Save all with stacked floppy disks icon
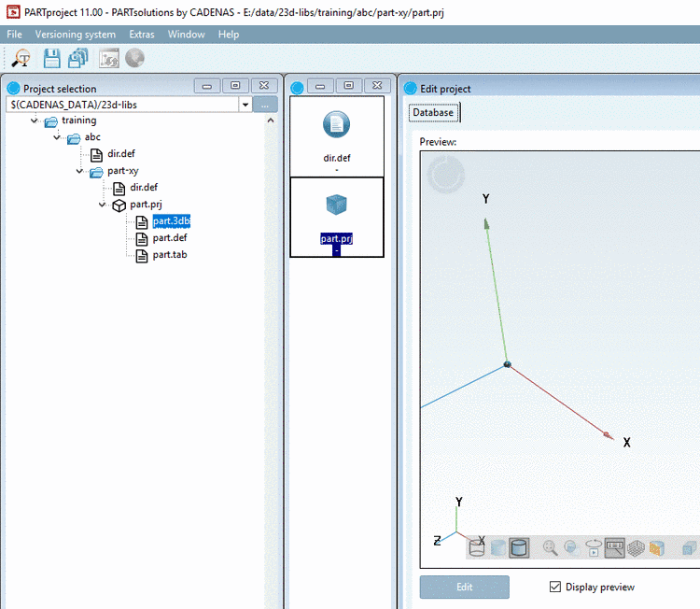This screenshot has width=700, height=609. point(78,58)
